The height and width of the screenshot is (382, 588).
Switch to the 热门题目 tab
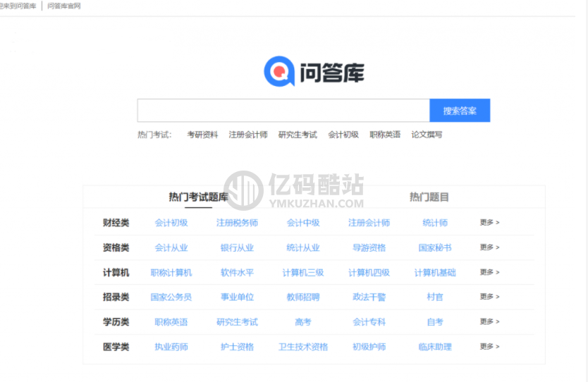pyautogui.click(x=429, y=197)
